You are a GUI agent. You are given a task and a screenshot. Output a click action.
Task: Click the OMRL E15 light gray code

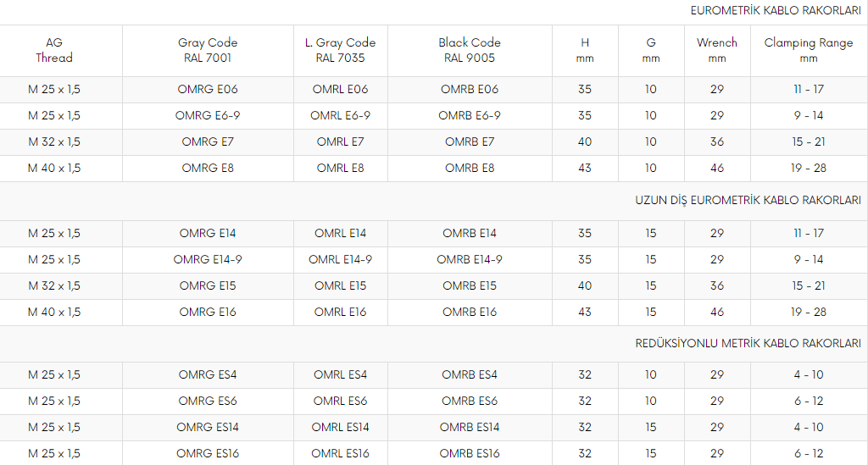click(x=340, y=285)
